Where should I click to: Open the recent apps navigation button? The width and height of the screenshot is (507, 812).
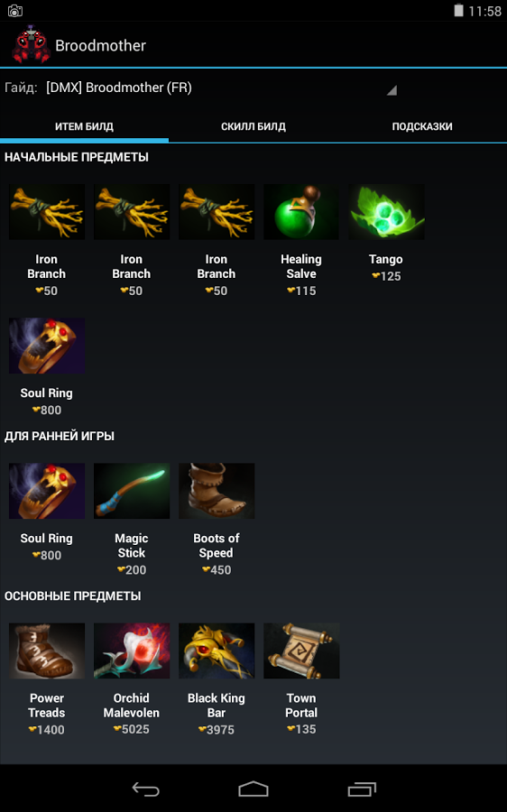point(362,789)
